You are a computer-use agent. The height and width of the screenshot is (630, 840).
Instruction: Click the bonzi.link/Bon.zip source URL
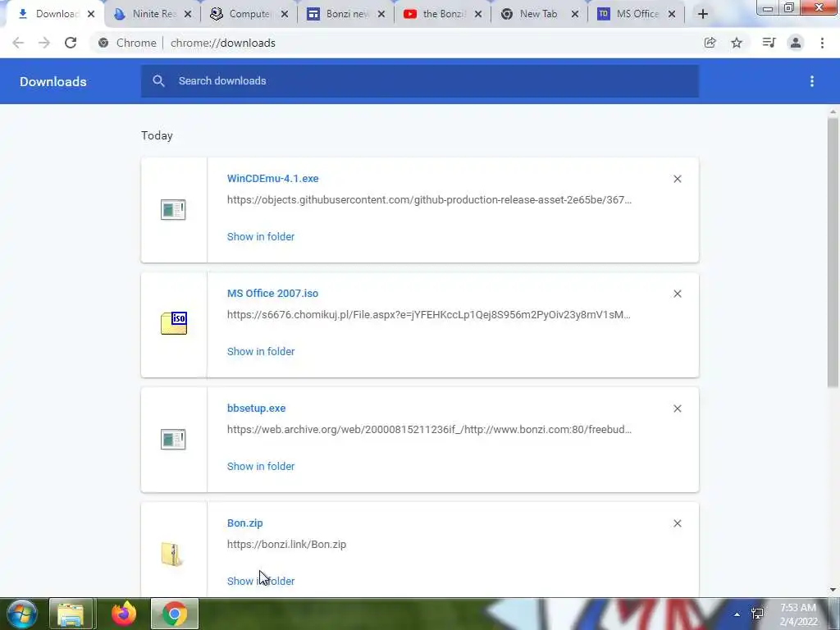click(x=286, y=545)
